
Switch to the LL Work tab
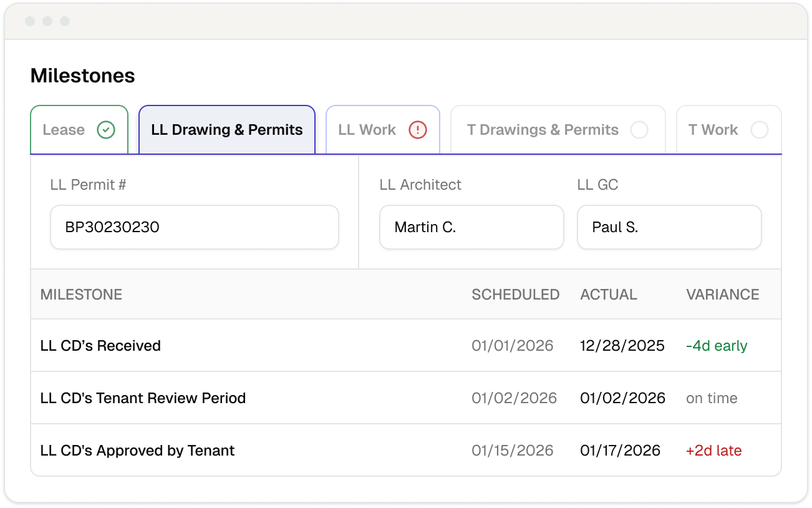pyautogui.click(x=383, y=129)
